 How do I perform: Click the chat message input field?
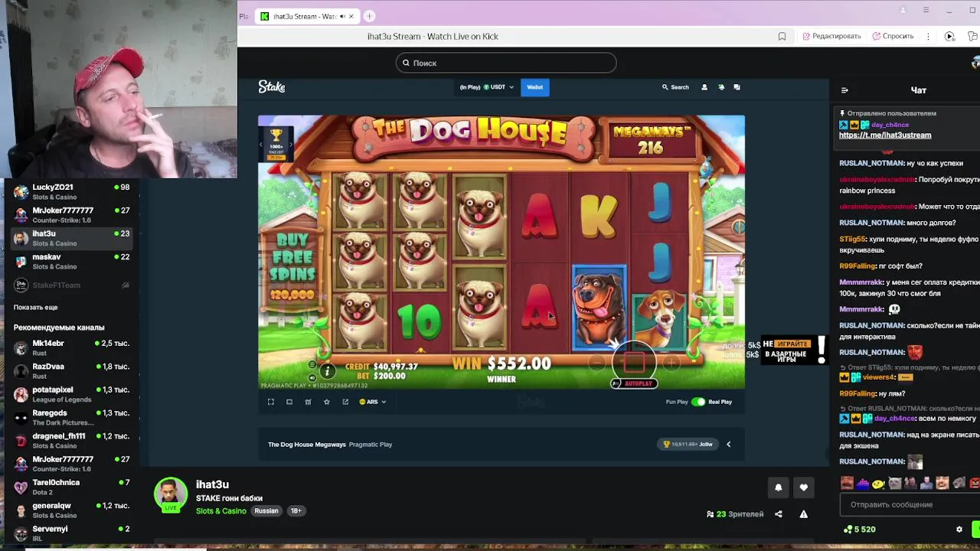pos(909,504)
